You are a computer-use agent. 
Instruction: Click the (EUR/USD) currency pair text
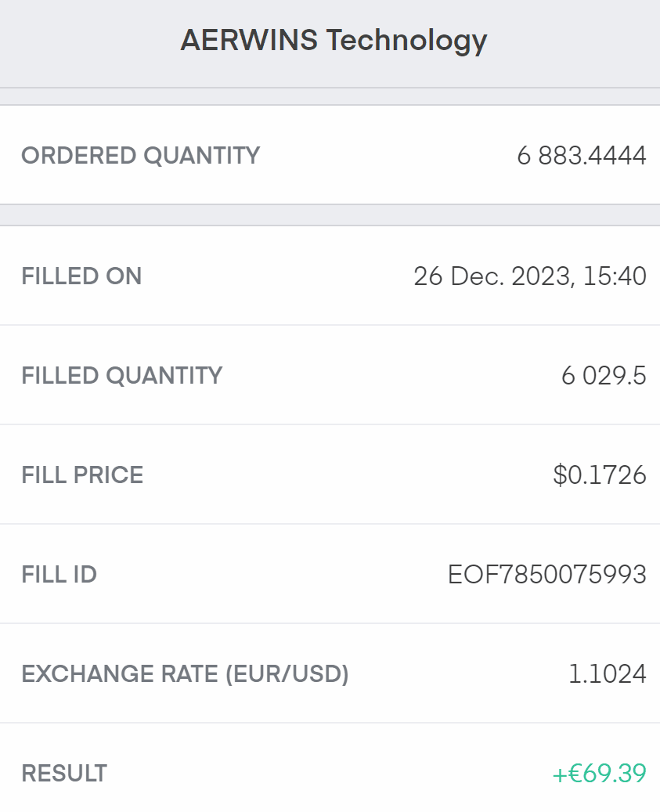coord(287,674)
